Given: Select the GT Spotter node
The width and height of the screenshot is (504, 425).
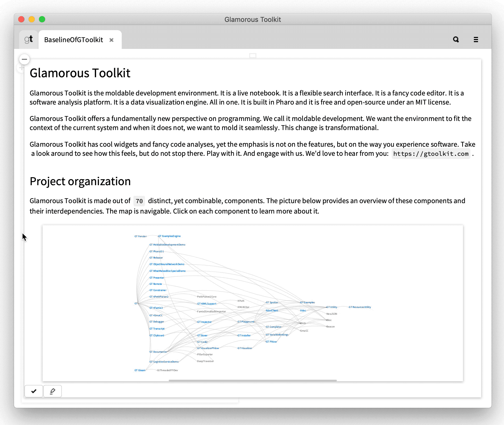Looking at the screenshot, I should click(272, 302).
